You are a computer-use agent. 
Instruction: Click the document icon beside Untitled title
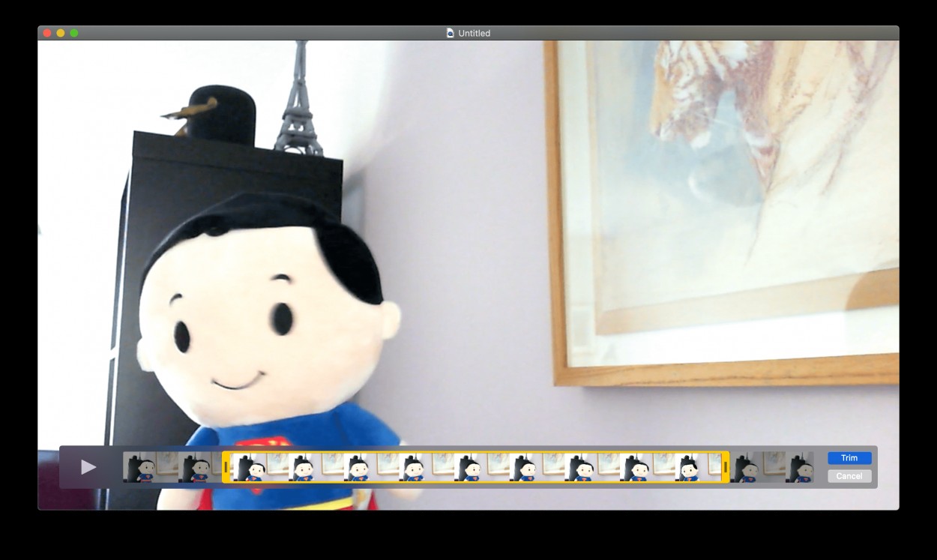(450, 33)
